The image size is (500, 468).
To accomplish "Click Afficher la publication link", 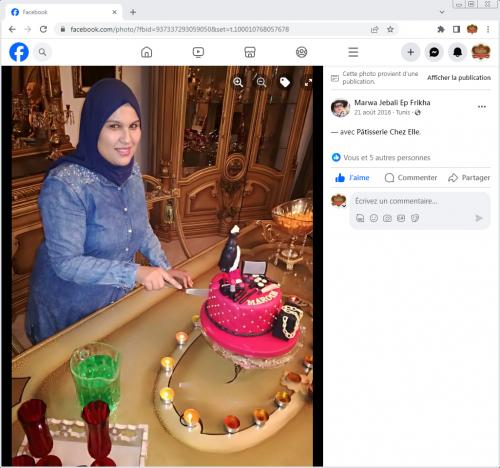I will [459, 78].
